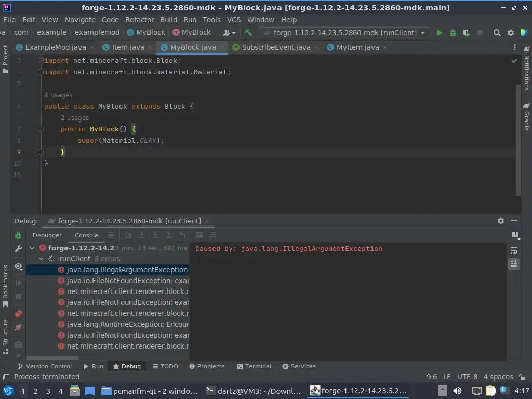Open Debug panel settings gear
Screen dimensions: 532x399
(500, 221)
